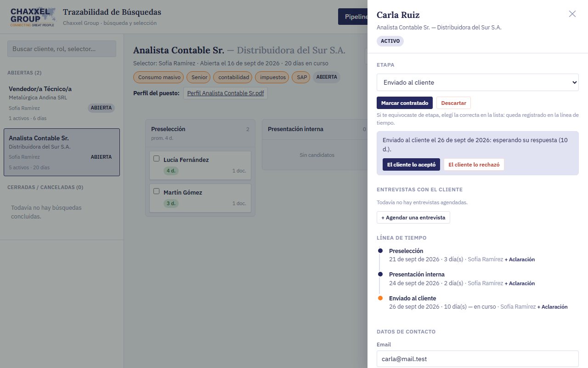Click the Chaxxel Group logo
The height and width of the screenshot is (368, 588).
point(33,17)
